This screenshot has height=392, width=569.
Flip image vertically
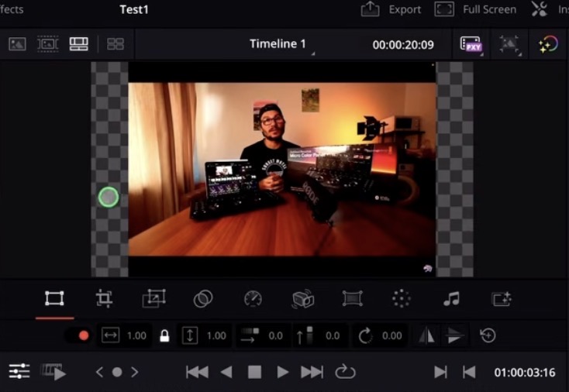pyautogui.click(x=454, y=335)
